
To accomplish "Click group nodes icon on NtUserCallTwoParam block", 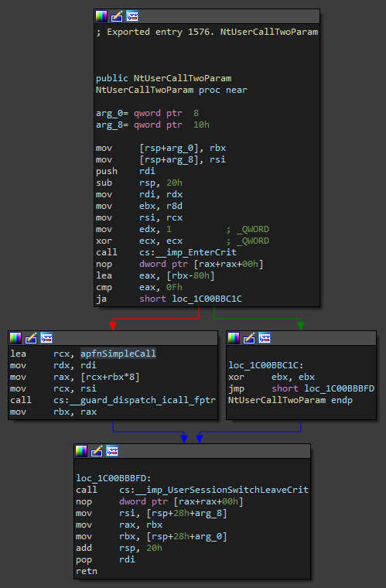I will click(132, 16).
